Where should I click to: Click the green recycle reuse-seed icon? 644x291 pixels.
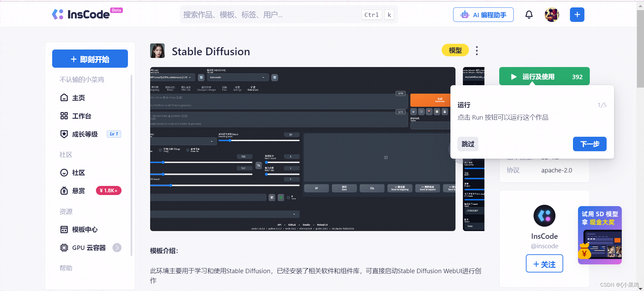pyautogui.click(x=281, y=197)
